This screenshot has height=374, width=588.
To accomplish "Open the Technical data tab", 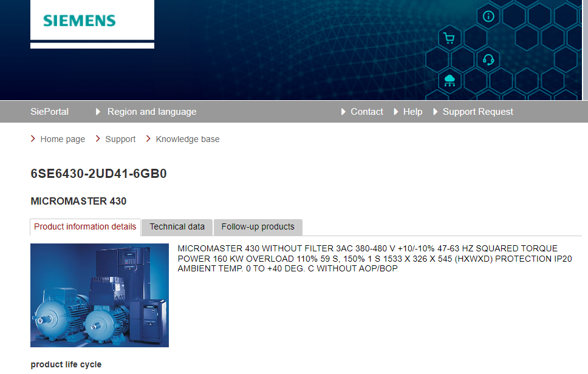I will pos(177,227).
